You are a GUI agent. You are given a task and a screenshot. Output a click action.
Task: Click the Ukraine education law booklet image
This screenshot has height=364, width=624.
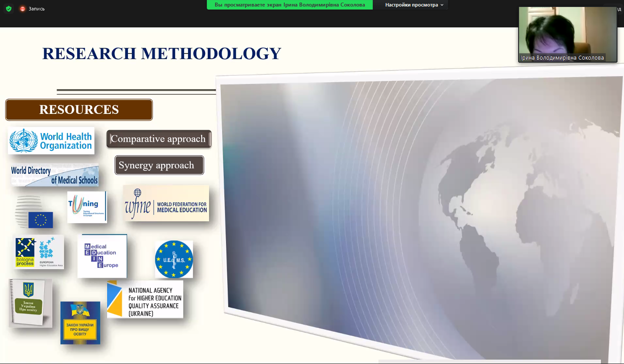point(30,303)
